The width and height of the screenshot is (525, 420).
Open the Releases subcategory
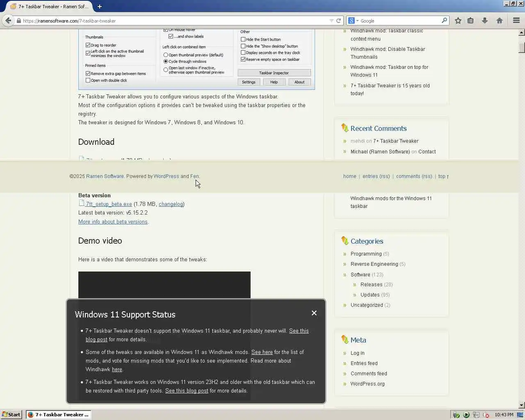pos(371,284)
